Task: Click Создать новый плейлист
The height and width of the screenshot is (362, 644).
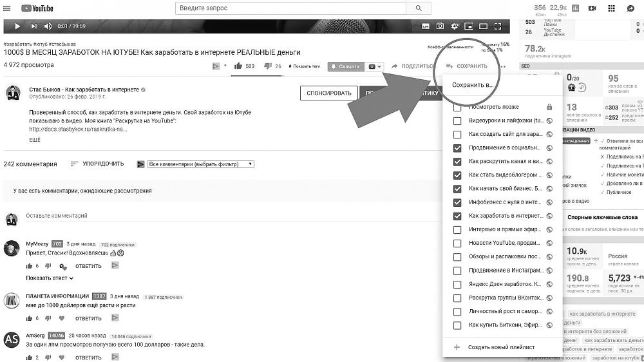Action: 495,347
